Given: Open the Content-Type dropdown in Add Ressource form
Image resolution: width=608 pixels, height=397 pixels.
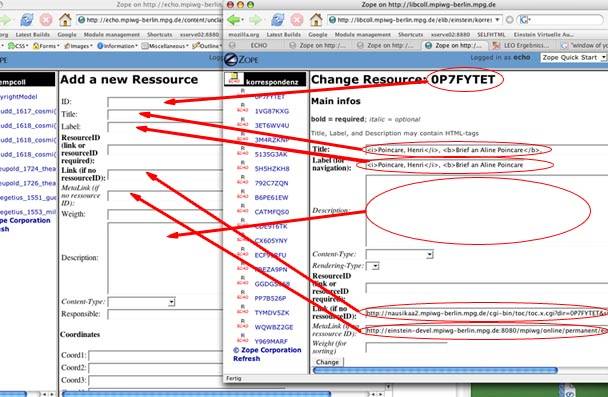Looking at the screenshot, I should click(142, 302).
